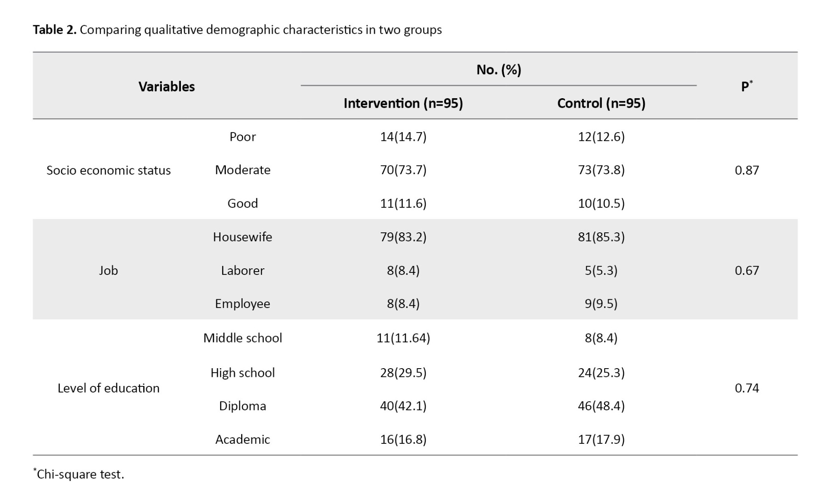Viewport: 826px width, 504px height.
Task: Select the Control (n=95) column header
Action: [x=601, y=103]
